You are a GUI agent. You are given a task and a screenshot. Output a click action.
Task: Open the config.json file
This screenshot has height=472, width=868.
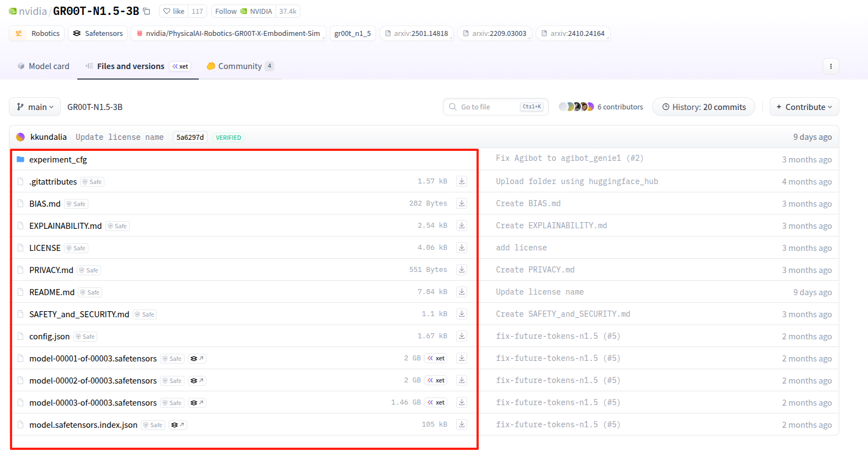[49, 336]
